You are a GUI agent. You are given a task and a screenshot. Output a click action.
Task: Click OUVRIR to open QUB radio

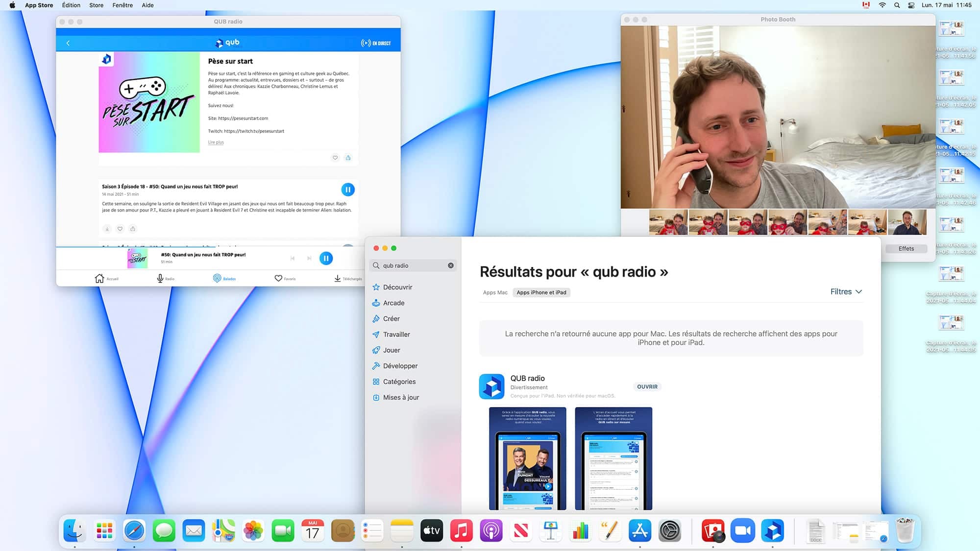[x=647, y=386]
